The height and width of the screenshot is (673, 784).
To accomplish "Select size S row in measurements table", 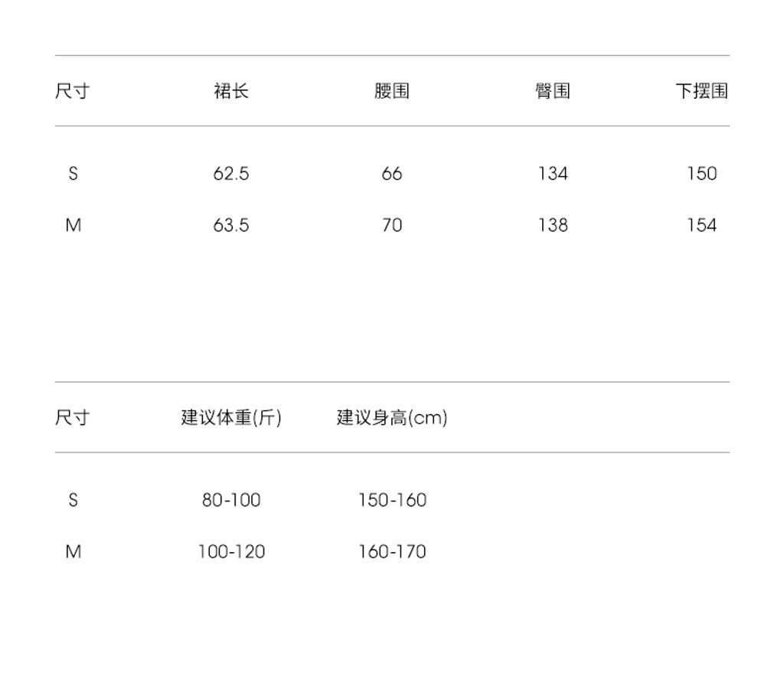I will pos(392,174).
